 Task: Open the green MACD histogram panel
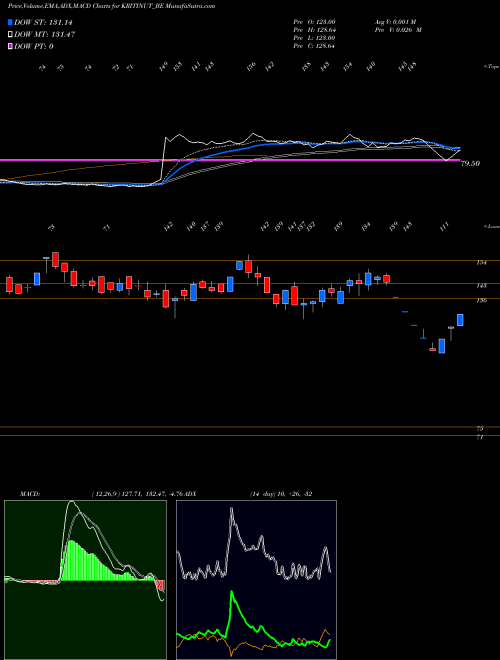click(85, 580)
